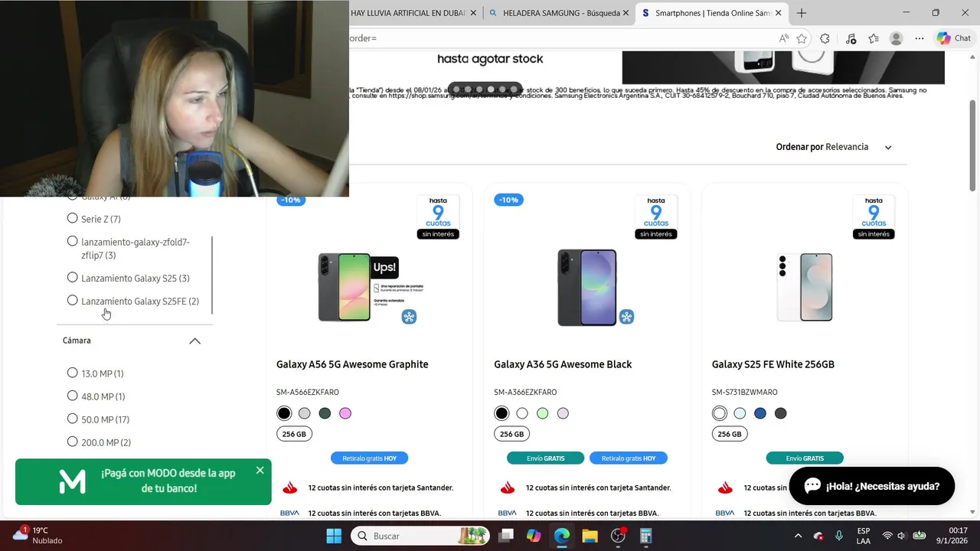Click BBVA logo under Galaxy A36
Screen dimensions: 980x551
pos(507,513)
